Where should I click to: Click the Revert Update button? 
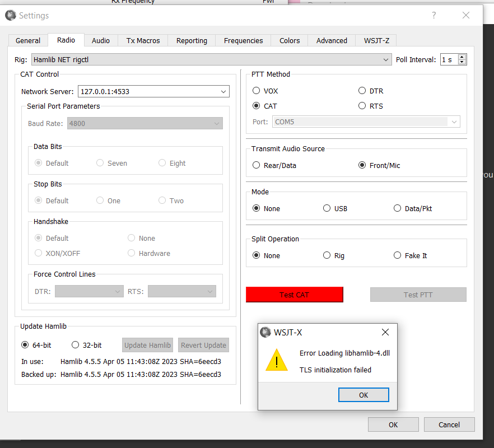tap(203, 345)
